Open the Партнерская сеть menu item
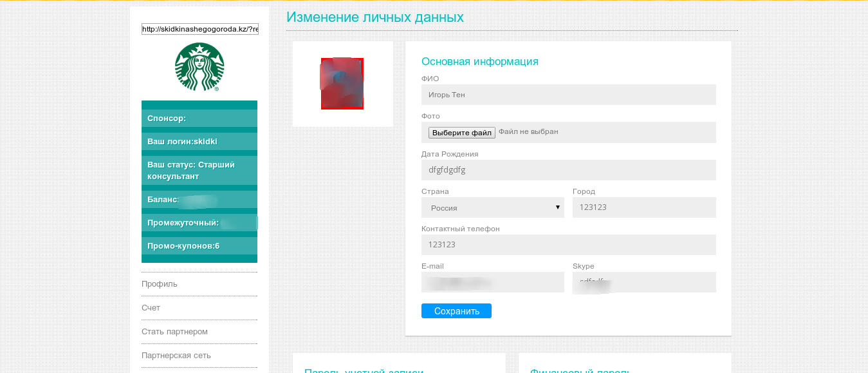Viewport: 868px width, 373px height. click(176, 356)
